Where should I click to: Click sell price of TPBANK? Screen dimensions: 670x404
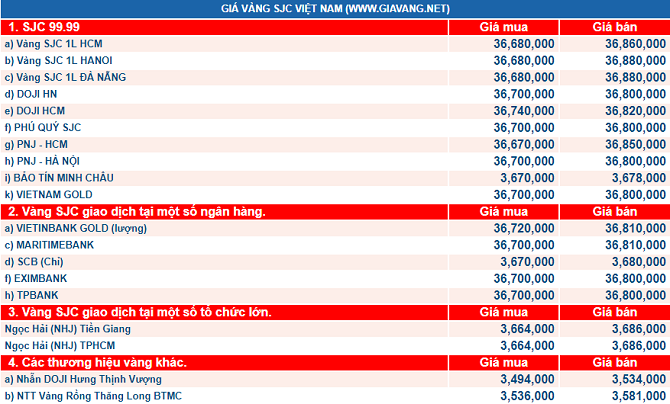coord(635,295)
